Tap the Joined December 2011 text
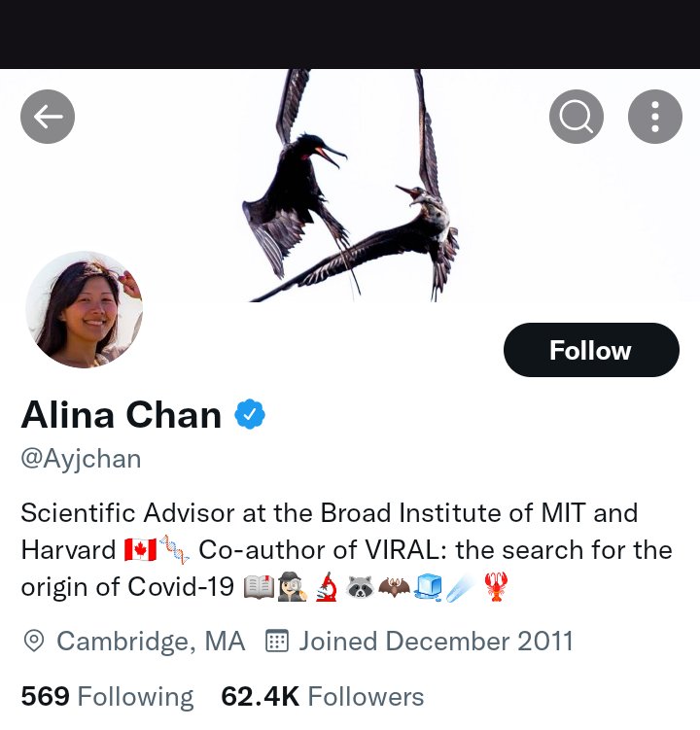The width and height of the screenshot is (700, 730). [x=437, y=641]
